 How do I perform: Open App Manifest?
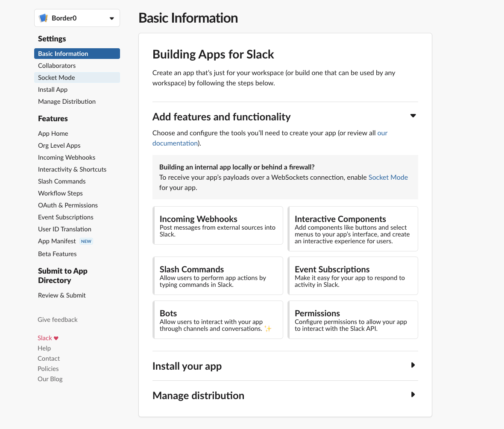57,241
